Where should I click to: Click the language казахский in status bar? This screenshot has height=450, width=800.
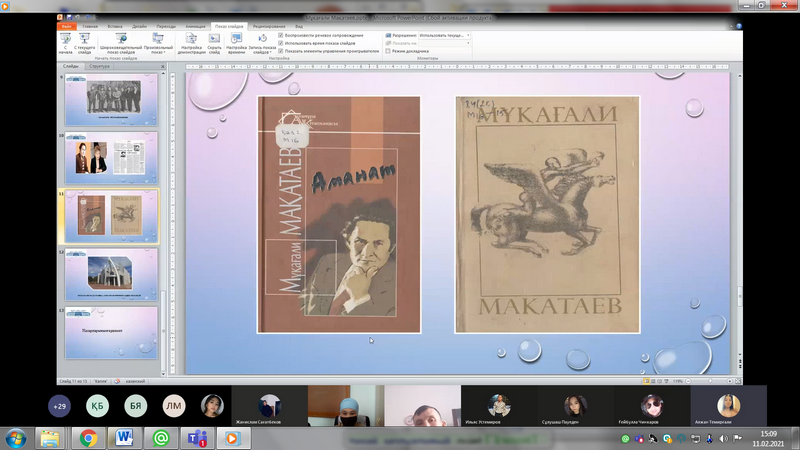tap(135, 381)
